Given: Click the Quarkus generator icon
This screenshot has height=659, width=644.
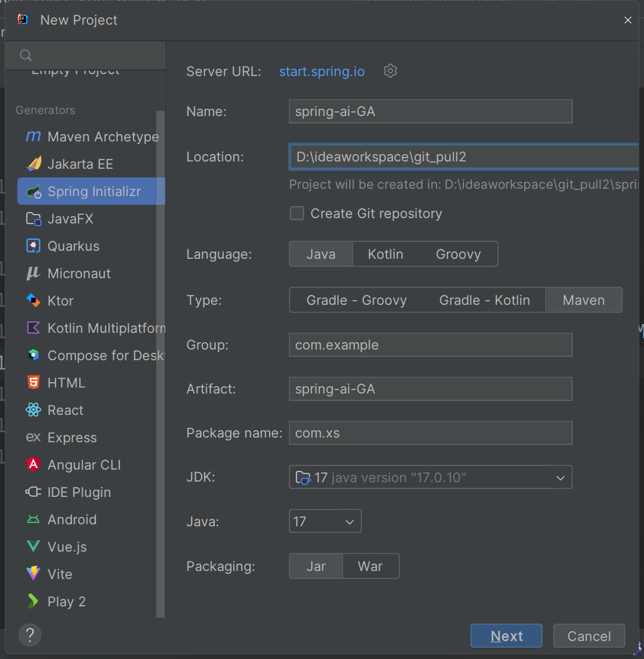Looking at the screenshot, I should click(x=33, y=246).
